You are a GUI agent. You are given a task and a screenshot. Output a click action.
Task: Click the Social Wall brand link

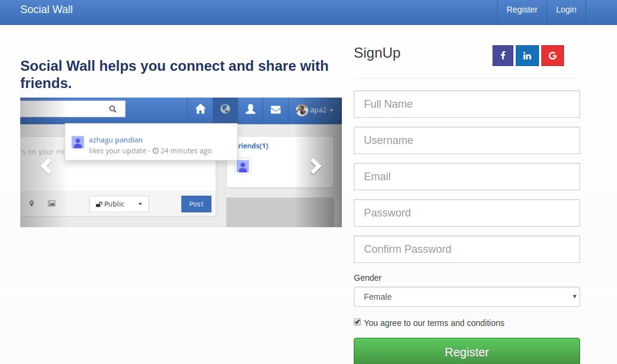click(x=46, y=10)
